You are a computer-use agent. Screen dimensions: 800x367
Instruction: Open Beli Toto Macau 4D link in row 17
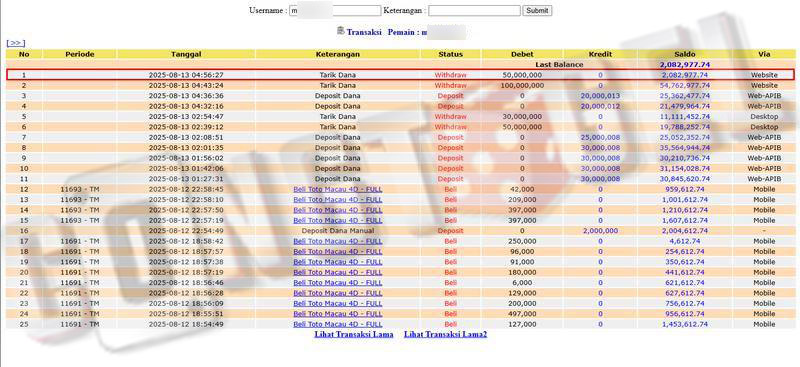[338, 241]
